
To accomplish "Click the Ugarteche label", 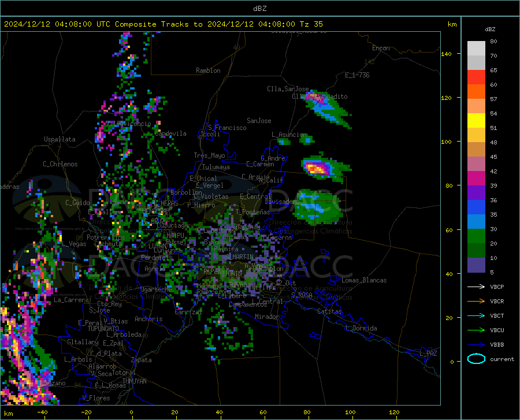I will click(156, 289).
